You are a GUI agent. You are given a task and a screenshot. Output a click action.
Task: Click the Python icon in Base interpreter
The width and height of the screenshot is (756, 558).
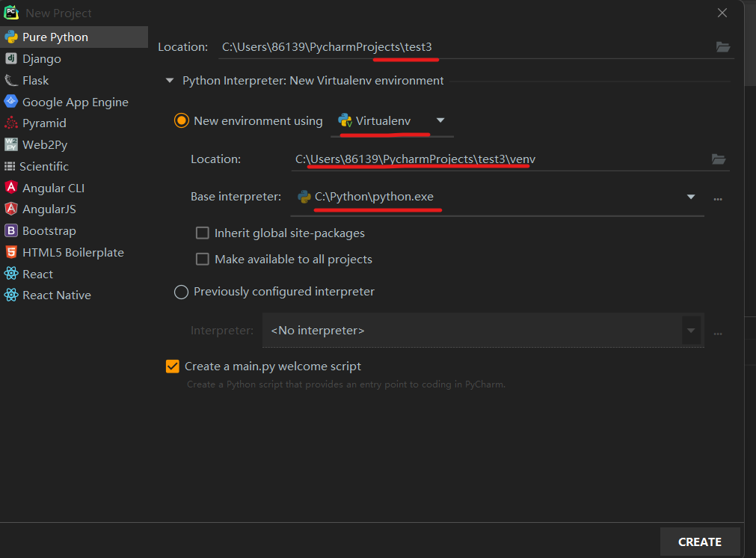click(x=304, y=197)
